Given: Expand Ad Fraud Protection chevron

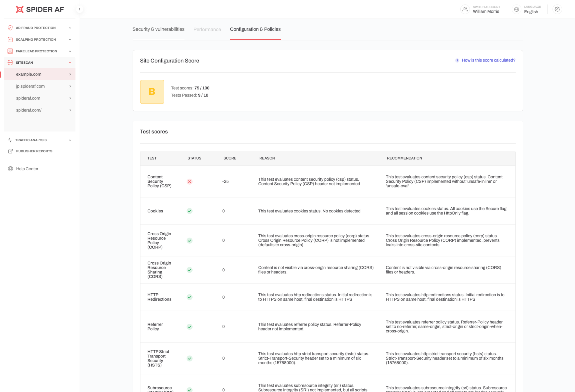Looking at the screenshot, I should (x=70, y=28).
